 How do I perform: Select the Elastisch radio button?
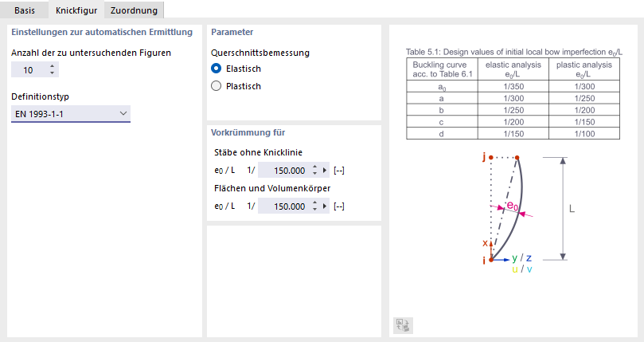coord(216,69)
